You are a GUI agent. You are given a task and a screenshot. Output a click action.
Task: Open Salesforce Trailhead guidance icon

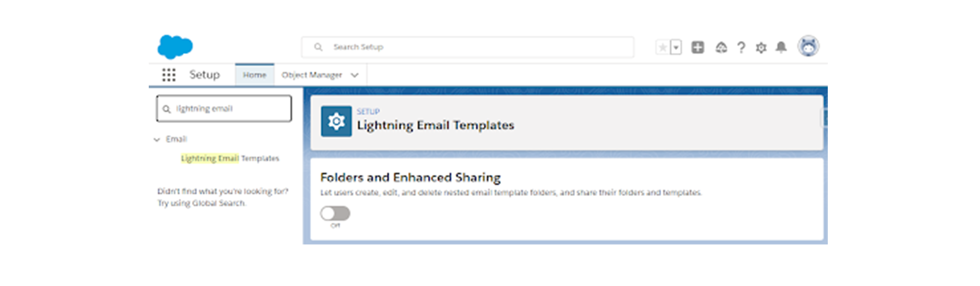721,47
